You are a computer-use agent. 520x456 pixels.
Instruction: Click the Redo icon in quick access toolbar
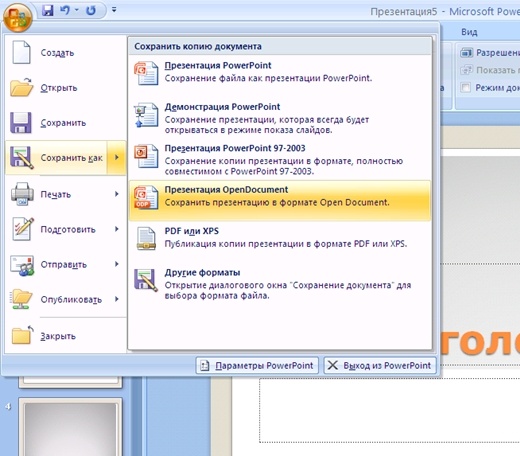(x=91, y=10)
